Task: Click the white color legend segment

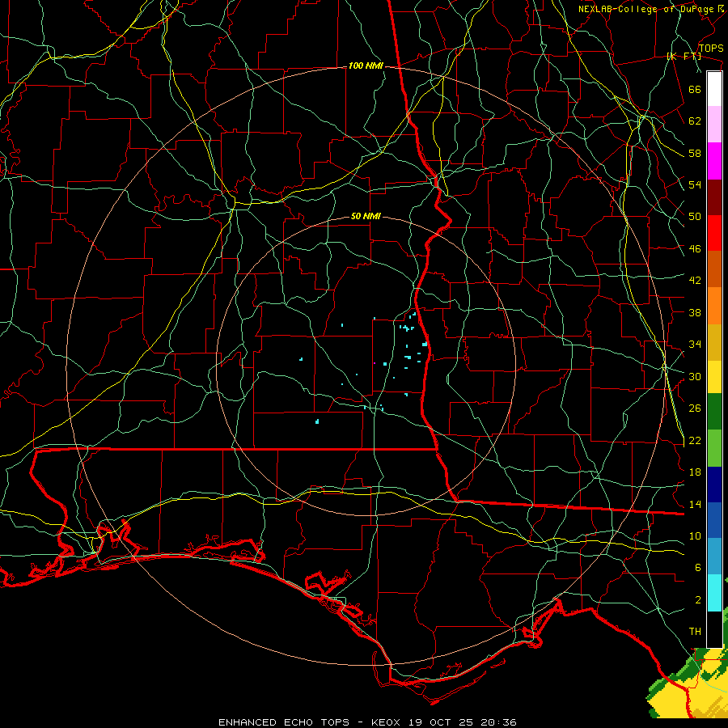Action: [714, 89]
